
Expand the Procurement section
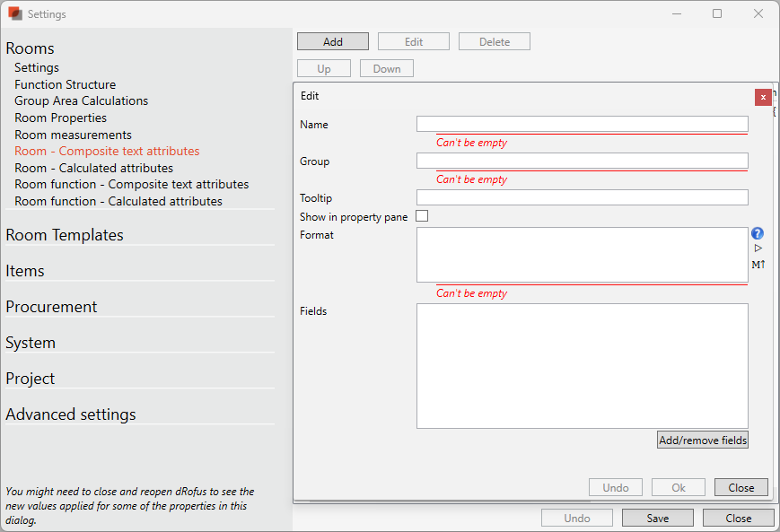(51, 307)
